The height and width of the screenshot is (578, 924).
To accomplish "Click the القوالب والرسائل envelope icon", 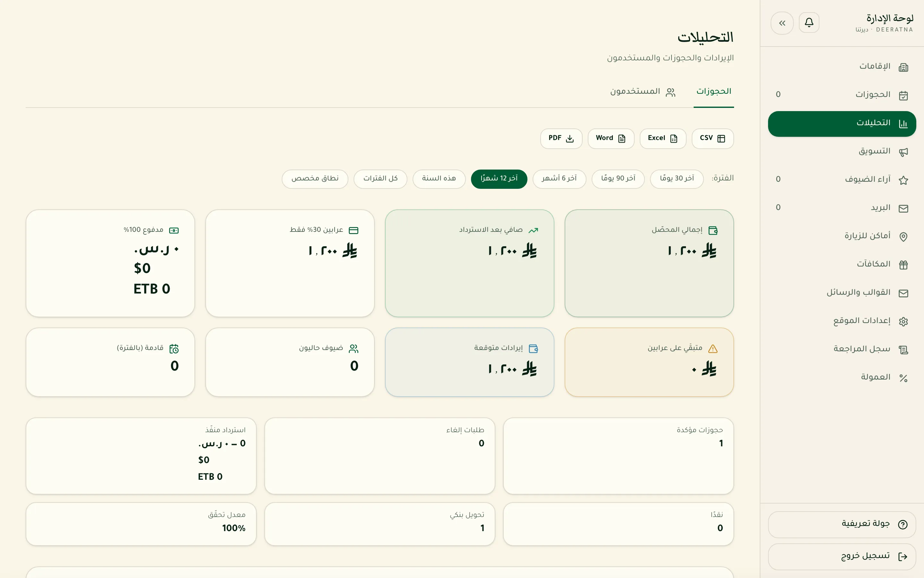I will [x=903, y=293].
